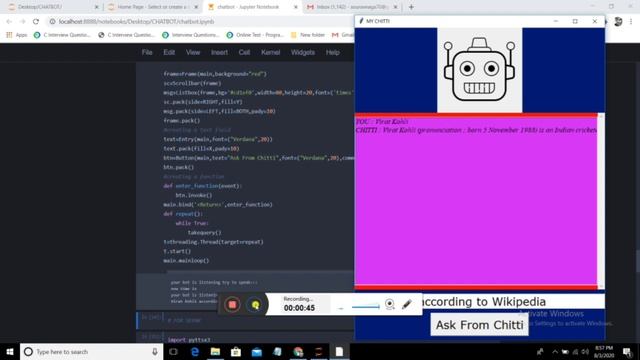Click the 'def repeat():' code line
This screenshot has height=360, width=640.
tap(183, 214)
